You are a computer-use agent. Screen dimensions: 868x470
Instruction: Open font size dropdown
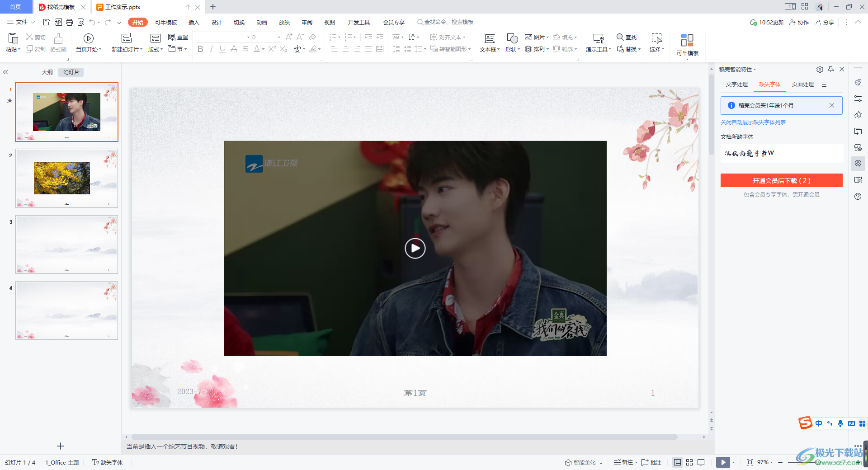[x=279, y=37]
